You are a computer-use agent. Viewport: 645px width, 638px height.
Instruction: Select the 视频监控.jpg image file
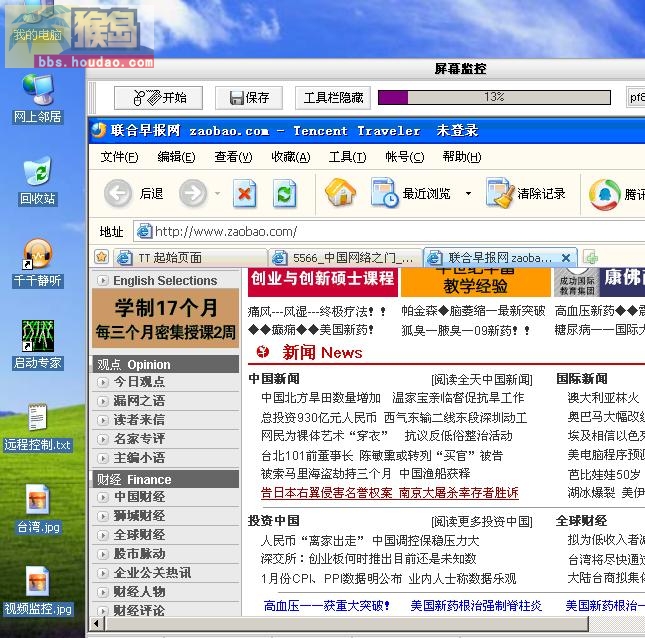coord(38,591)
